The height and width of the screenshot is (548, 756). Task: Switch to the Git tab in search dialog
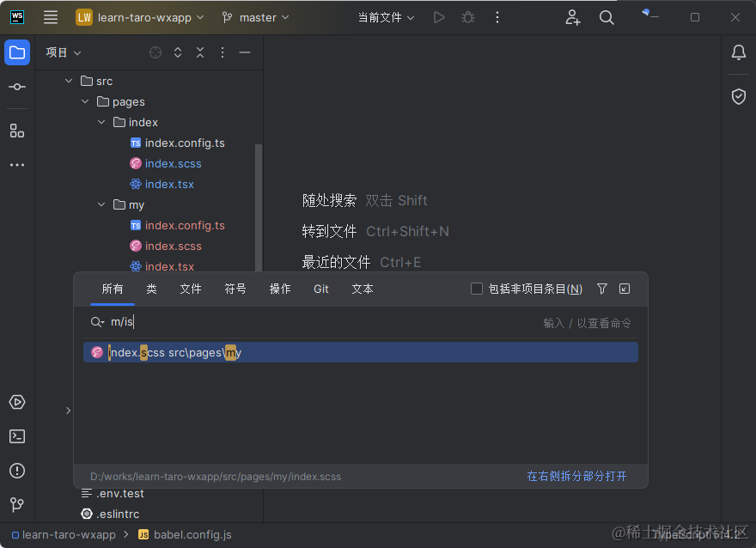(x=320, y=289)
